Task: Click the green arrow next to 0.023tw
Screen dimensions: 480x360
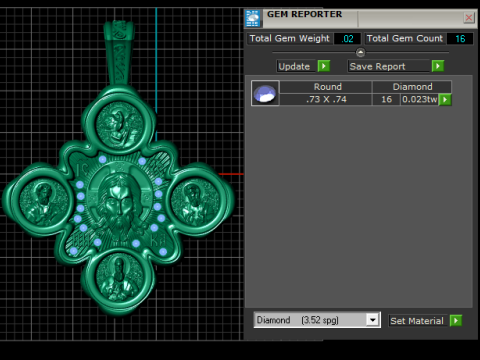Action: tap(445, 99)
